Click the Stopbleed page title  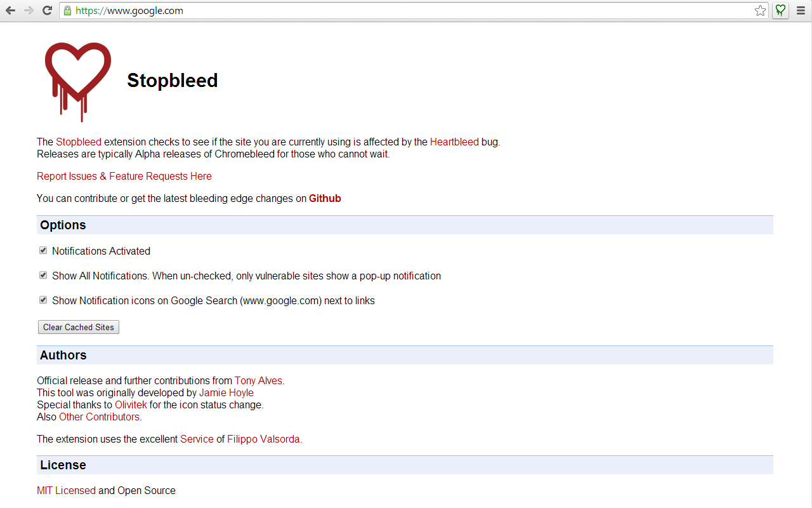tap(173, 81)
